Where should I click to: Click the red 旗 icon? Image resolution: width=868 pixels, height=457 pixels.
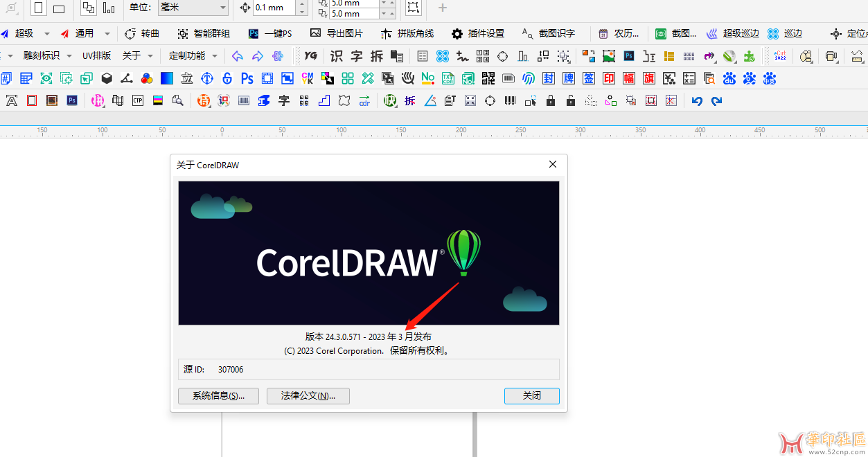649,79
